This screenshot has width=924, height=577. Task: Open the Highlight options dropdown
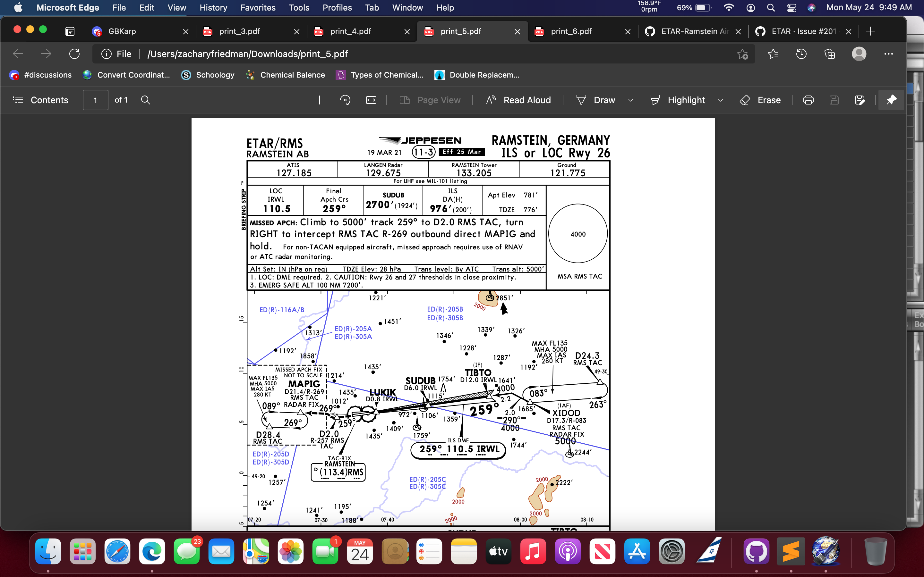721,100
